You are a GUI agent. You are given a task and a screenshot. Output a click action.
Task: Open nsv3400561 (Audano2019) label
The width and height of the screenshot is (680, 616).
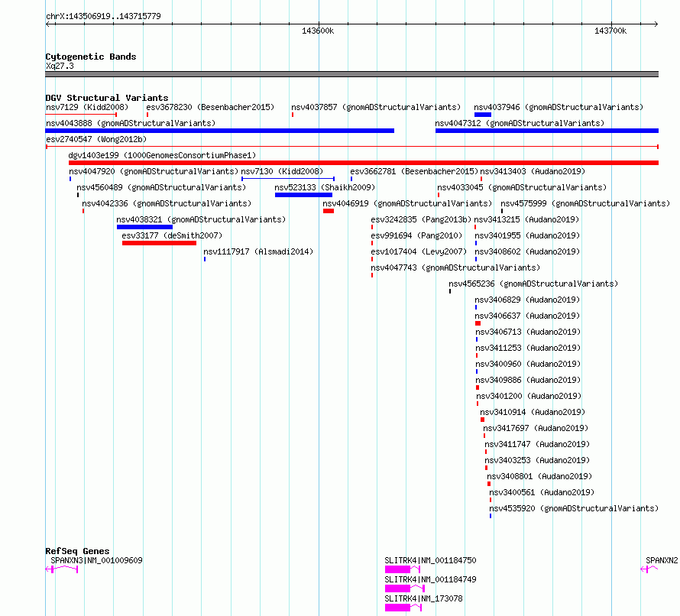(x=542, y=492)
